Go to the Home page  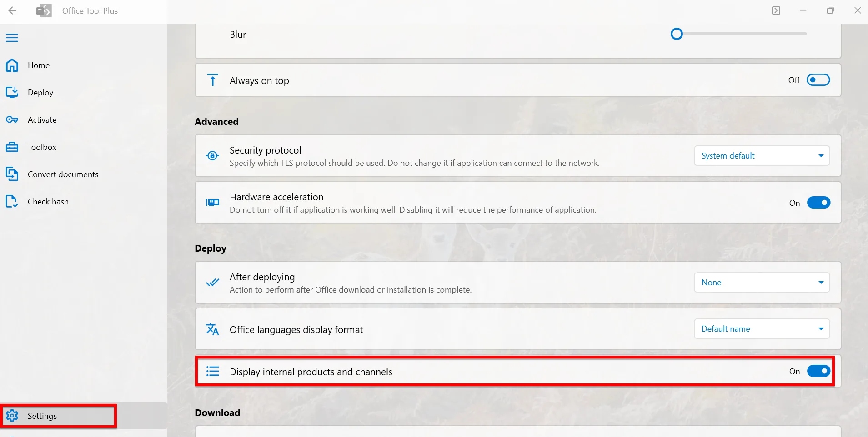point(84,65)
